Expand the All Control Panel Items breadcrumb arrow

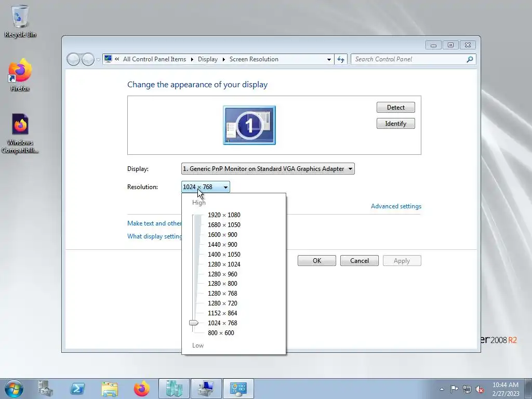[192, 59]
